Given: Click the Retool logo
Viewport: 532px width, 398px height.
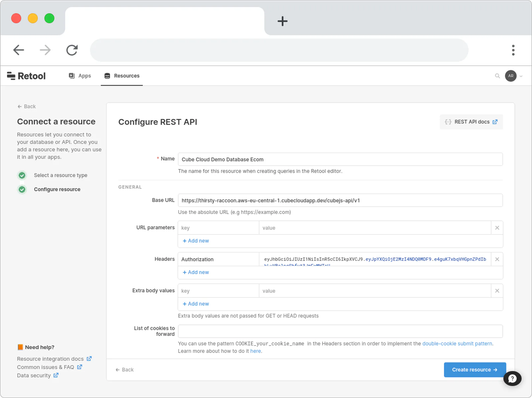Looking at the screenshot, I should pyautogui.click(x=26, y=76).
